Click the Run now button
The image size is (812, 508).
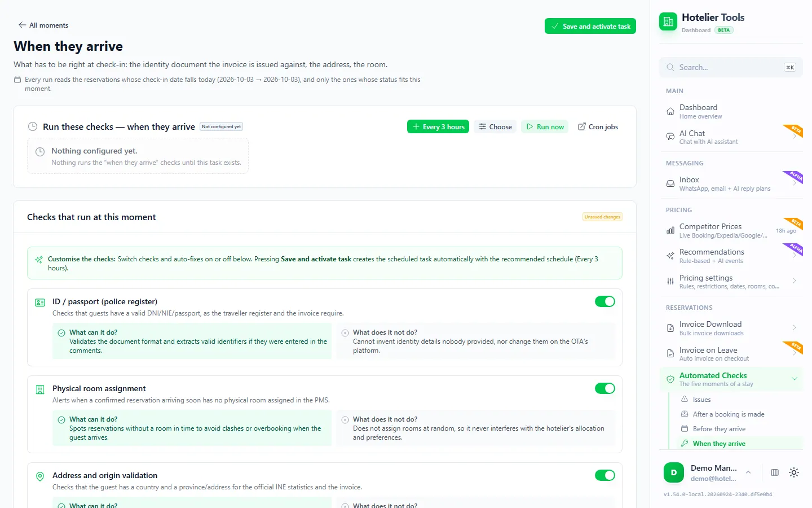click(545, 127)
